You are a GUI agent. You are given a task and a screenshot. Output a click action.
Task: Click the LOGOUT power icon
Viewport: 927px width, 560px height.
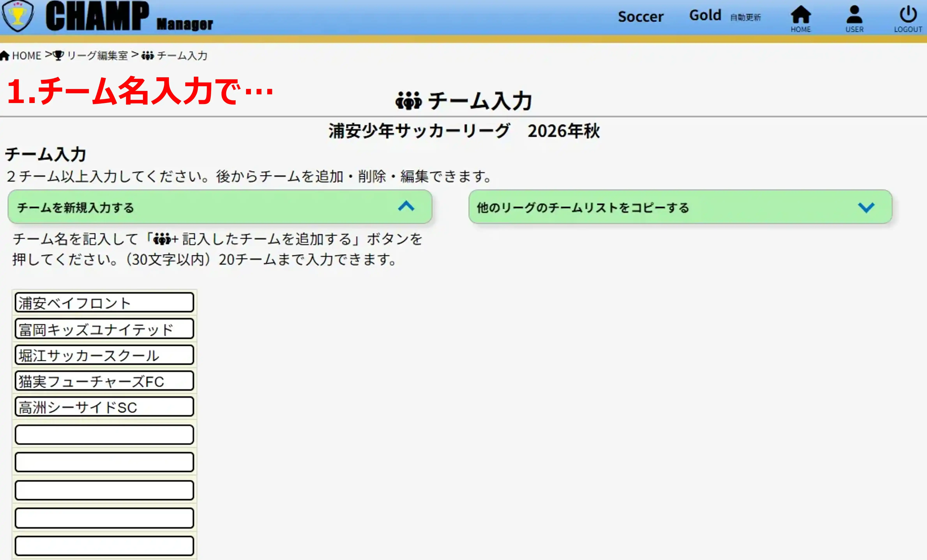[x=908, y=19]
